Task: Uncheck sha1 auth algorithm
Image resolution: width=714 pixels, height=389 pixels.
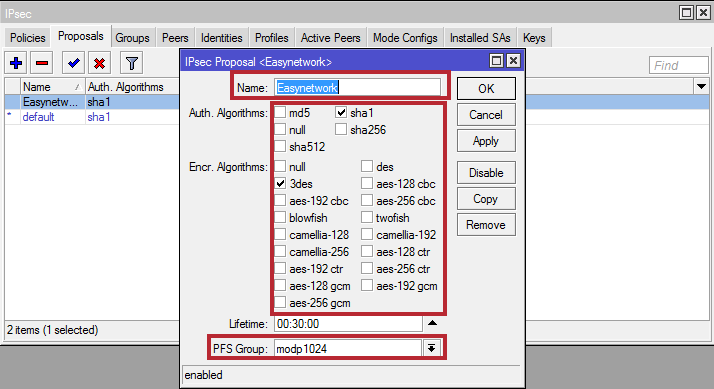Action: pos(341,113)
